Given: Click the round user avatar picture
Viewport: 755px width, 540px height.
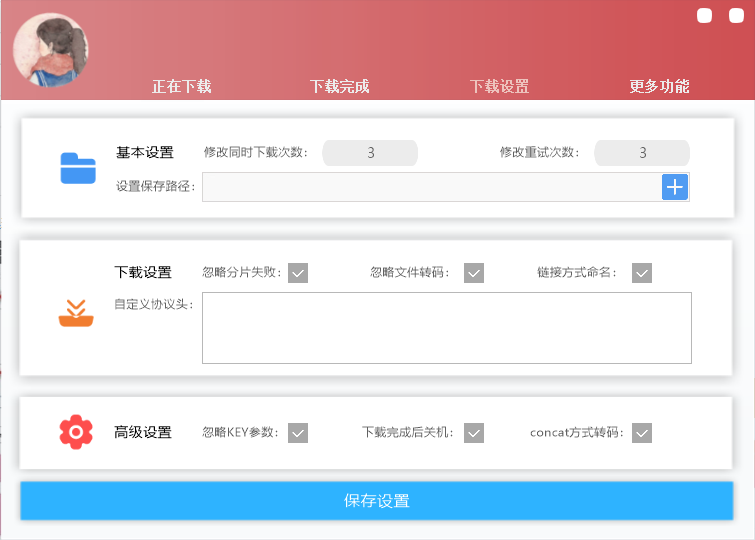Looking at the screenshot, I should [x=51, y=50].
